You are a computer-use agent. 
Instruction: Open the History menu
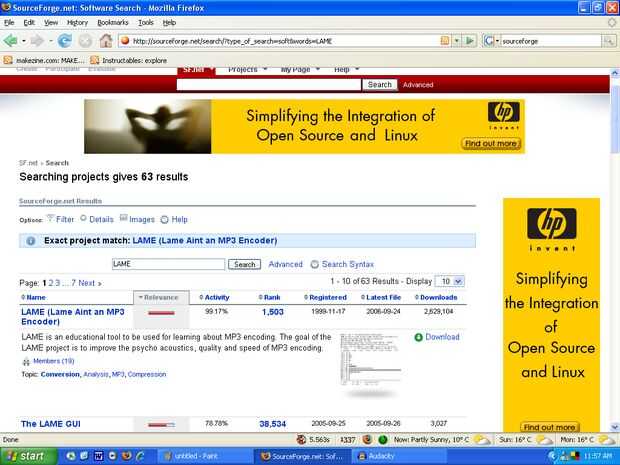[77, 23]
